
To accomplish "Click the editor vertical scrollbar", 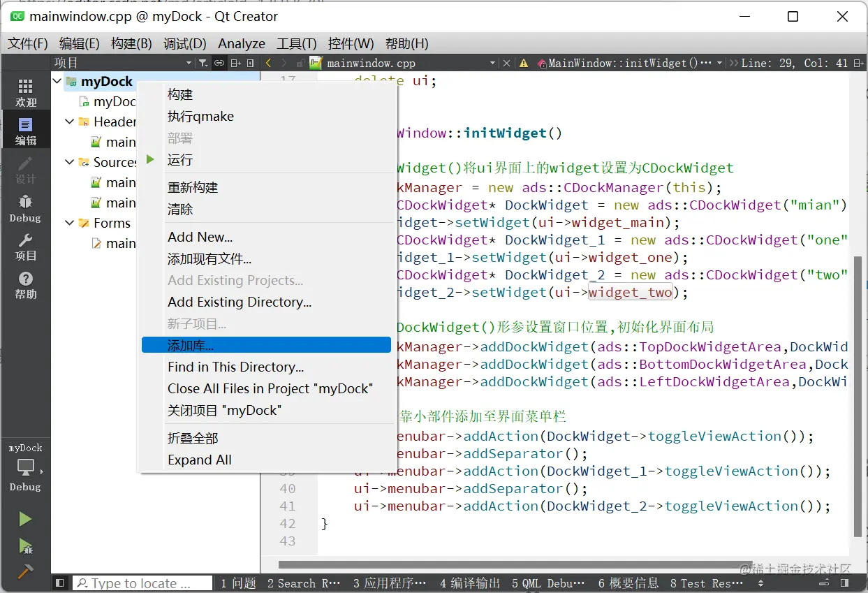I will point(858,397).
